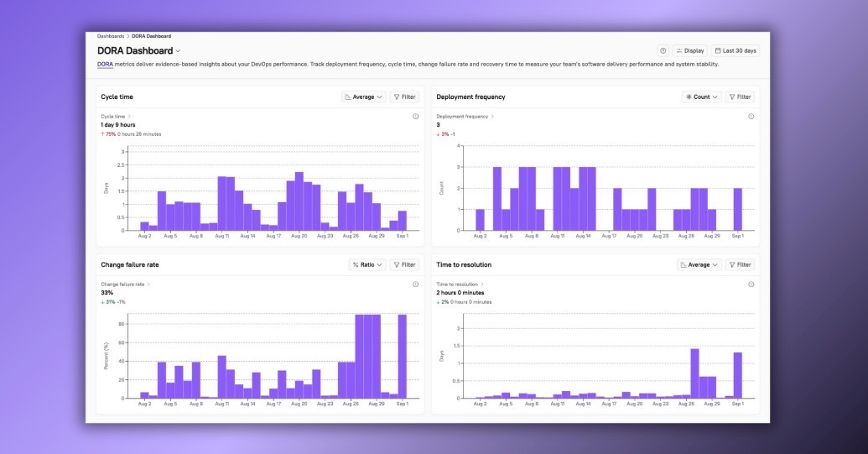This screenshot has width=868, height=454.
Task: Expand the DORA Dashboard title chevron
Action: pos(178,51)
